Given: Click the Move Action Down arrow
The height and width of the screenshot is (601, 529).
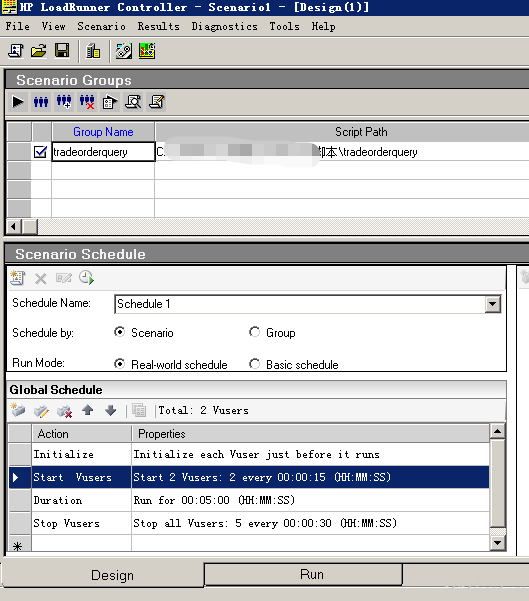Looking at the screenshot, I should (x=110, y=411).
